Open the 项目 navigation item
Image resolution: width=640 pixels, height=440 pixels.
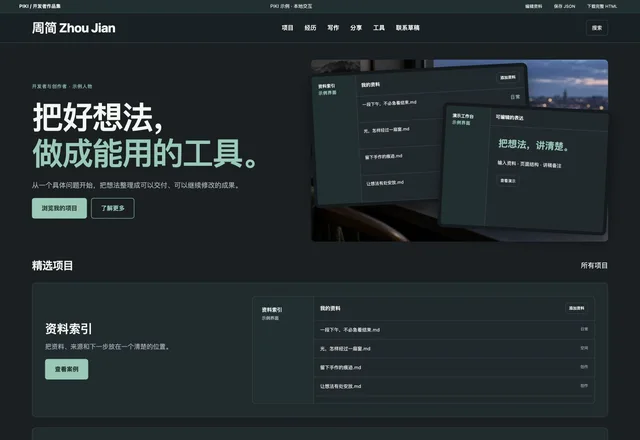tap(287, 28)
